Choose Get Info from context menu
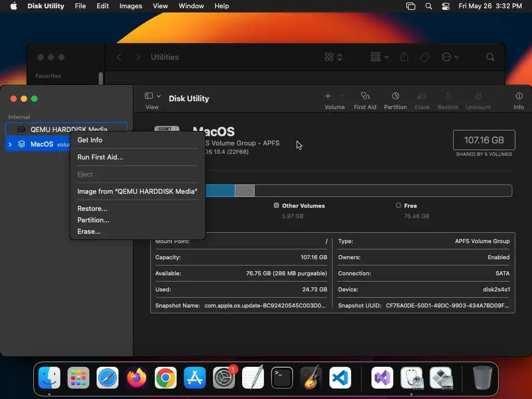 [89, 140]
